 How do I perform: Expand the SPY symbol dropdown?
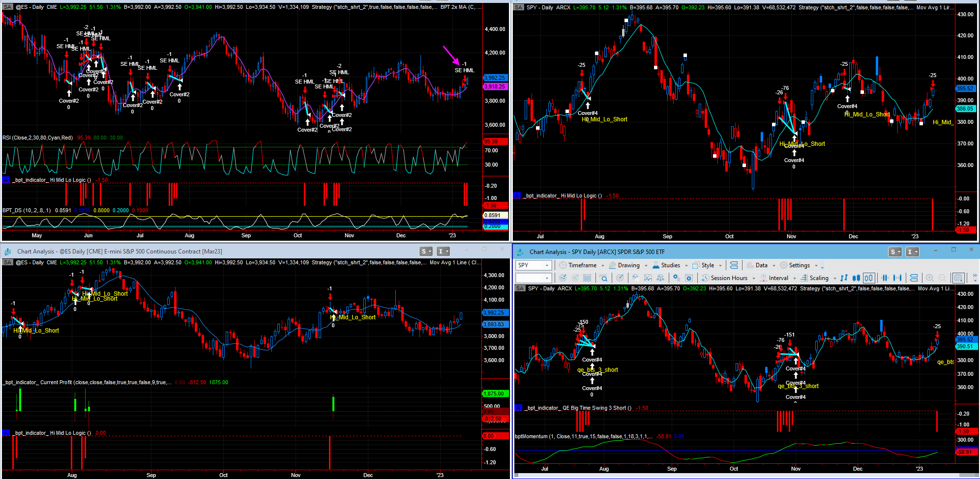coord(546,265)
